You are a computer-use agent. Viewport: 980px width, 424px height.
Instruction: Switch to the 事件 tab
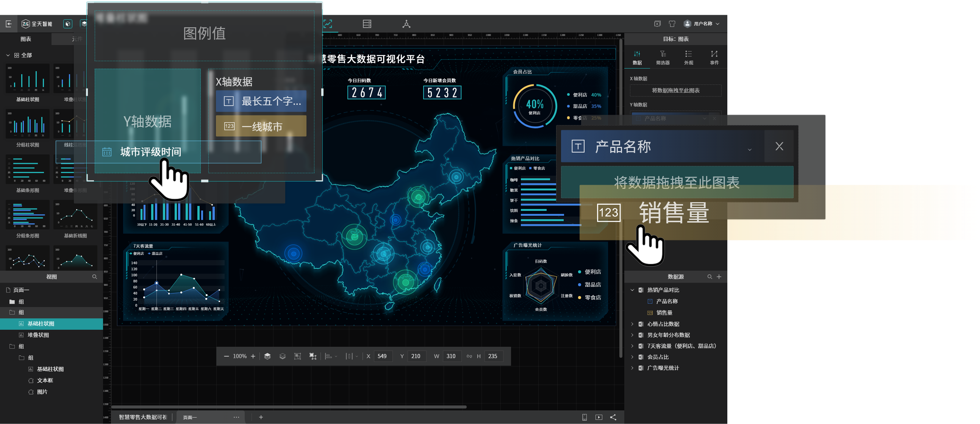pyautogui.click(x=714, y=58)
